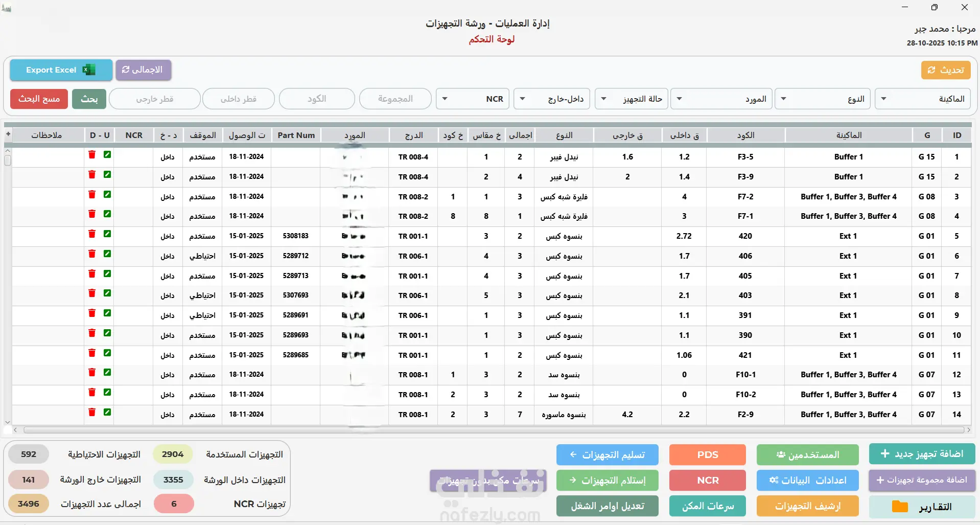Expand the حالة التجهيز status dropdown
Image resolution: width=980 pixels, height=525 pixels.
pos(632,99)
